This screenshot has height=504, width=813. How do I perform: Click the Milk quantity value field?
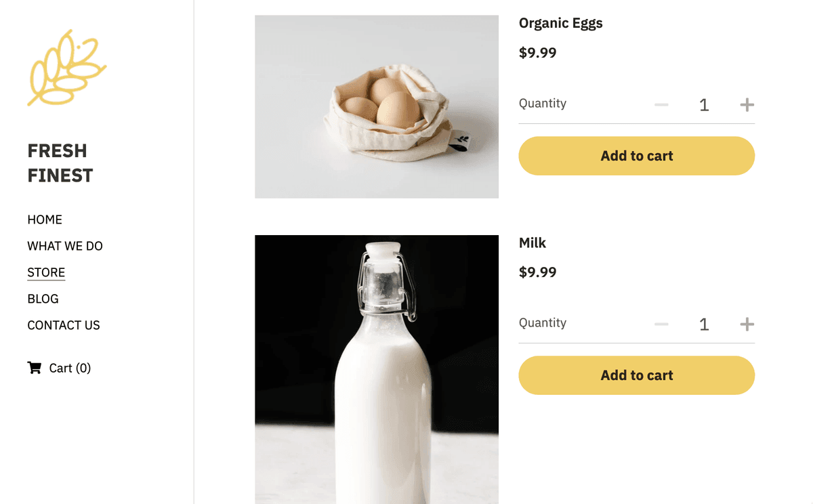[x=704, y=324]
